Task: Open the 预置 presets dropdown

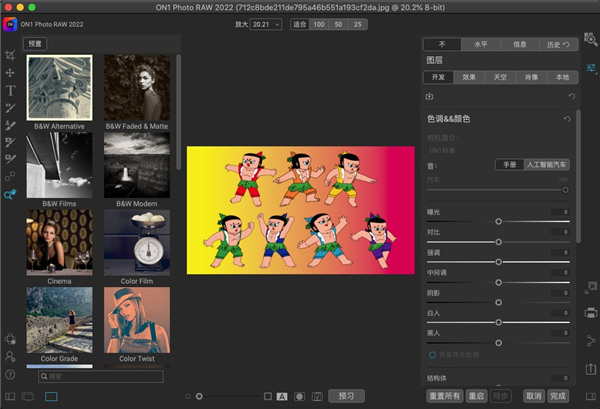Action: tap(35, 44)
